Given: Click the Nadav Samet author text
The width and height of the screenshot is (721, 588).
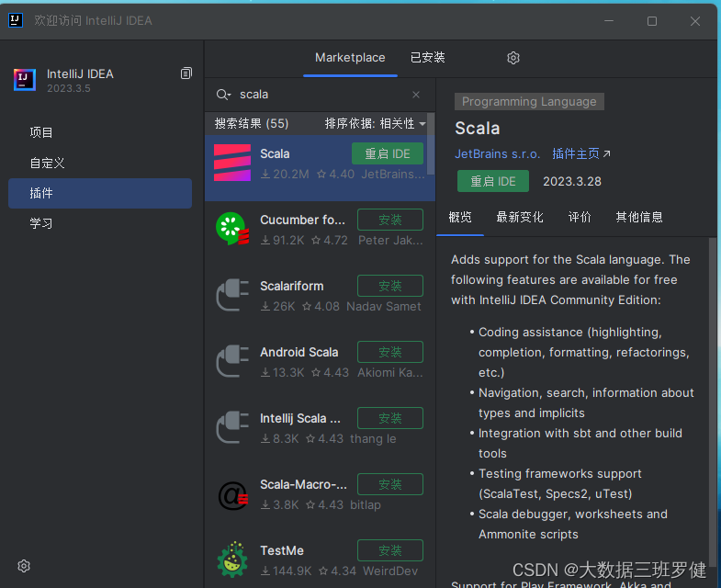Looking at the screenshot, I should click(384, 307).
